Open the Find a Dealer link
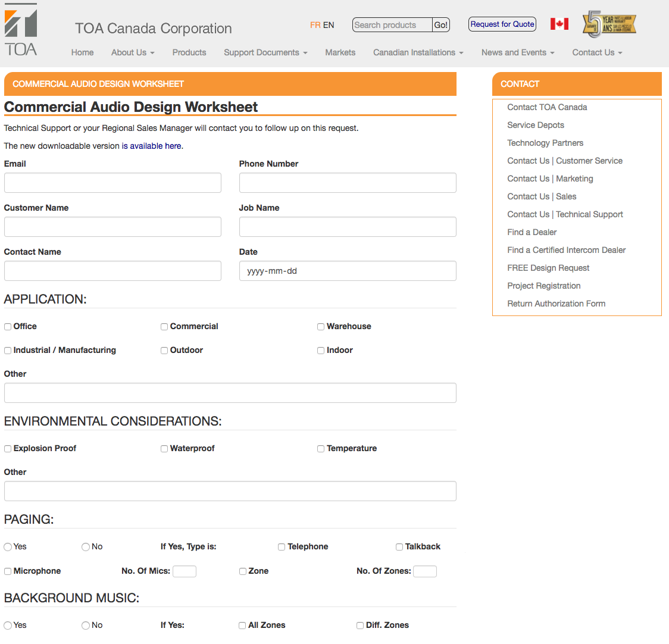Screen dimensions: 669x644 pos(532,232)
